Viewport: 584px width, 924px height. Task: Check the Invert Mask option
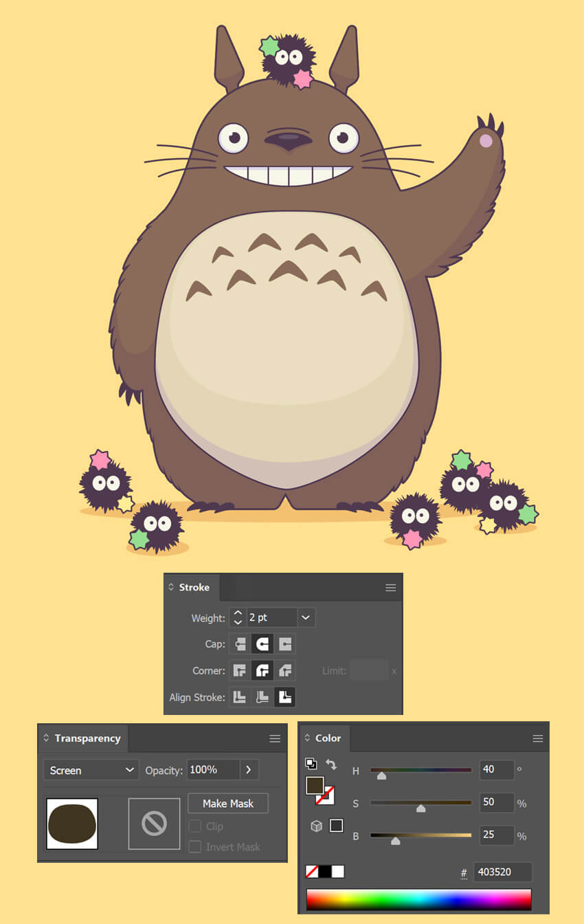click(x=195, y=847)
